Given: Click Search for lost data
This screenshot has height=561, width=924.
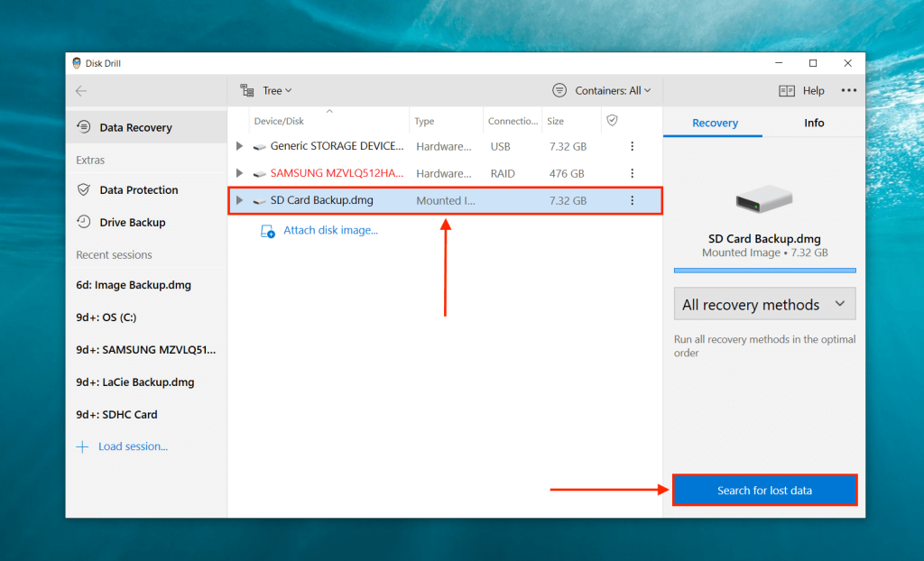Looking at the screenshot, I should tap(764, 490).
